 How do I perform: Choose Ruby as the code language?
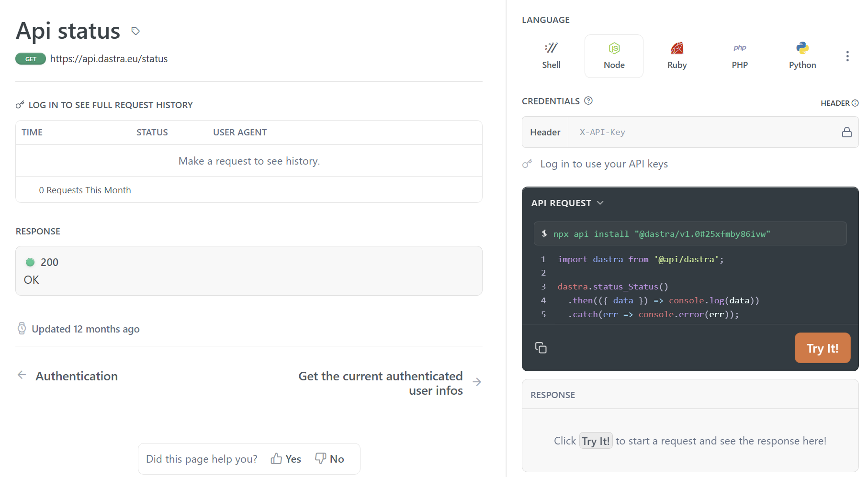click(676, 56)
